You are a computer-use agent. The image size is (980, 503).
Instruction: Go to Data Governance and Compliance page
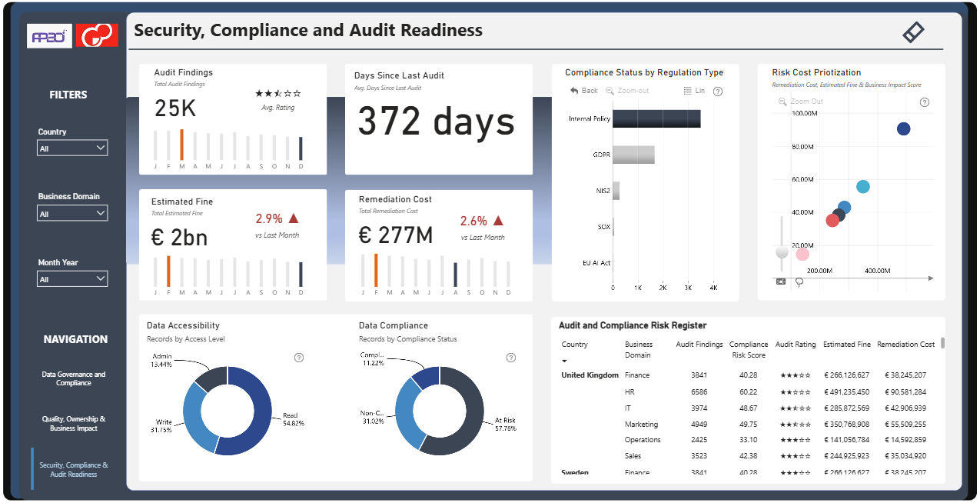coord(74,378)
